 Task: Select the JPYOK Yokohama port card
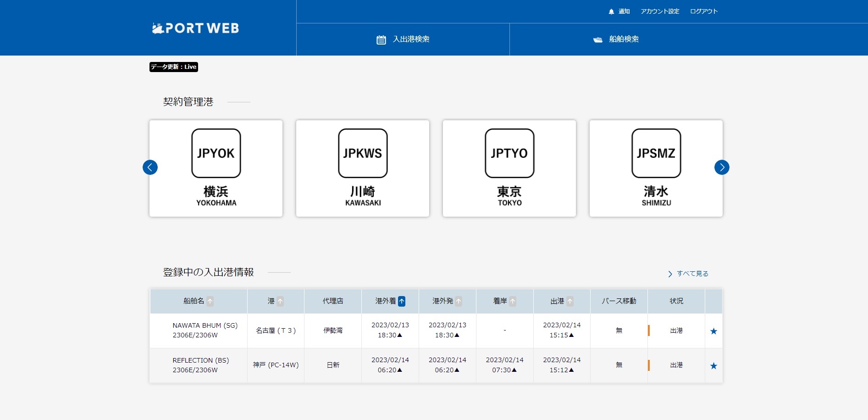coord(216,168)
